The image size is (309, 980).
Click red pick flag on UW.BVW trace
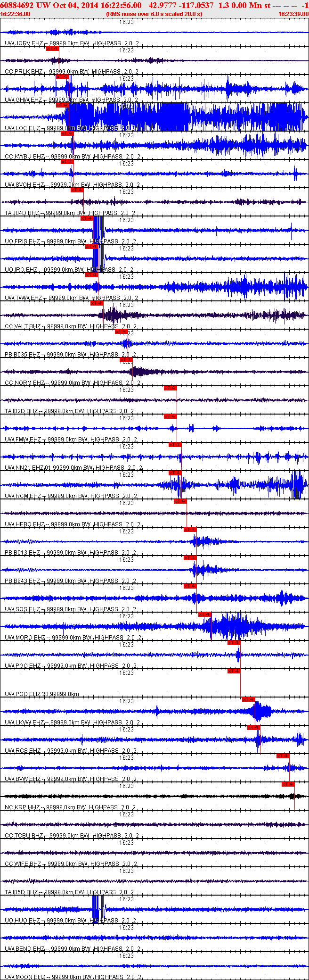click(x=283, y=756)
